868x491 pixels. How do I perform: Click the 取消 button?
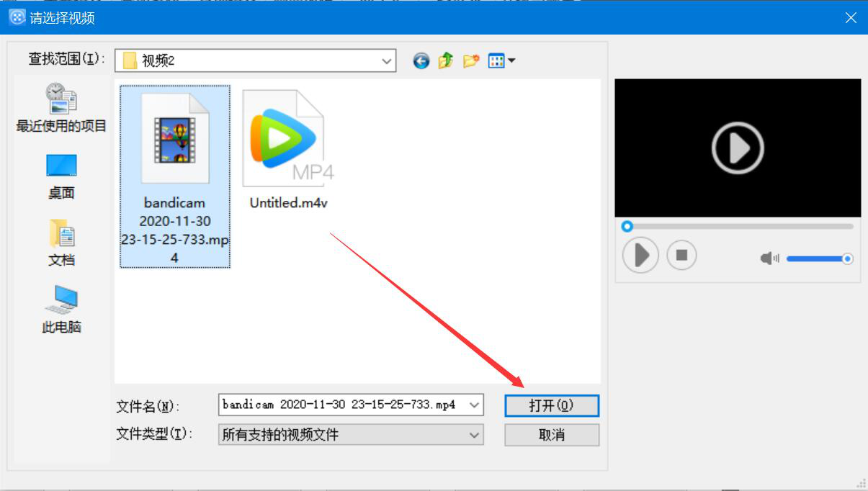point(552,435)
